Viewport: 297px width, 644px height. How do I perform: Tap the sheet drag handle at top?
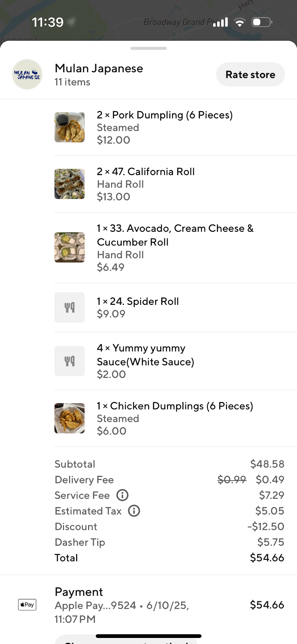click(x=148, y=49)
